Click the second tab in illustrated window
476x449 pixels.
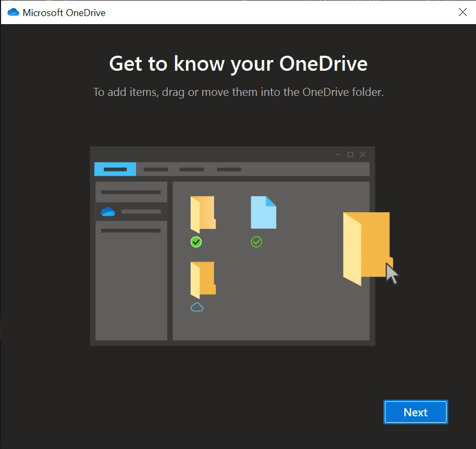coord(156,169)
